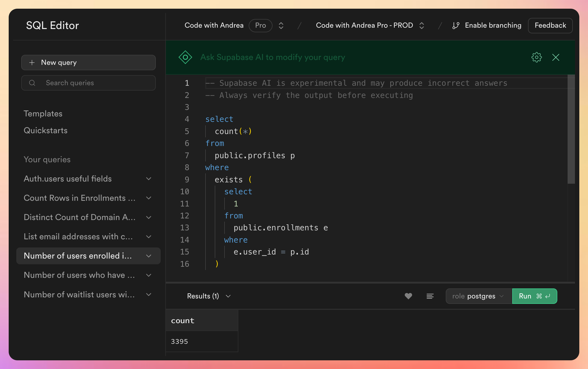
Task: Expand options for Auth.users useful fields
Action: pyautogui.click(x=148, y=179)
